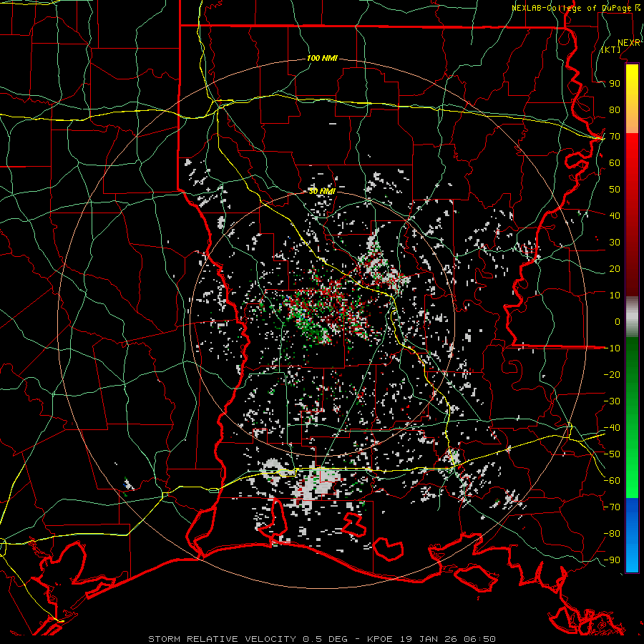Click the -50 value on velocity scale

pyautogui.click(x=612, y=454)
